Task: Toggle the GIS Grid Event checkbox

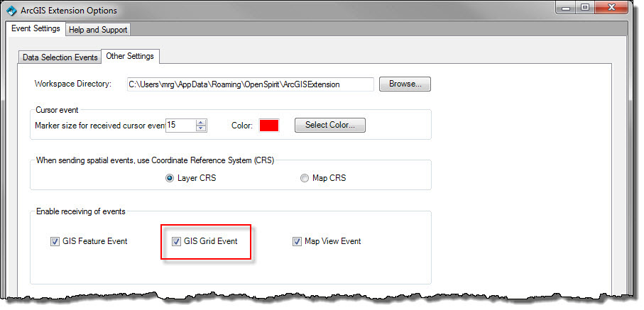Action: click(176, 241)
